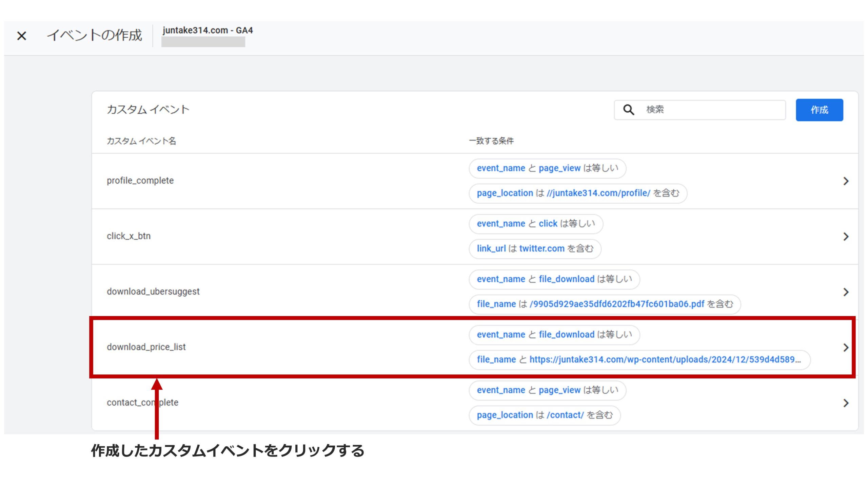Click the link_url は twitter.com condition chip

click(x=535, y=249)
